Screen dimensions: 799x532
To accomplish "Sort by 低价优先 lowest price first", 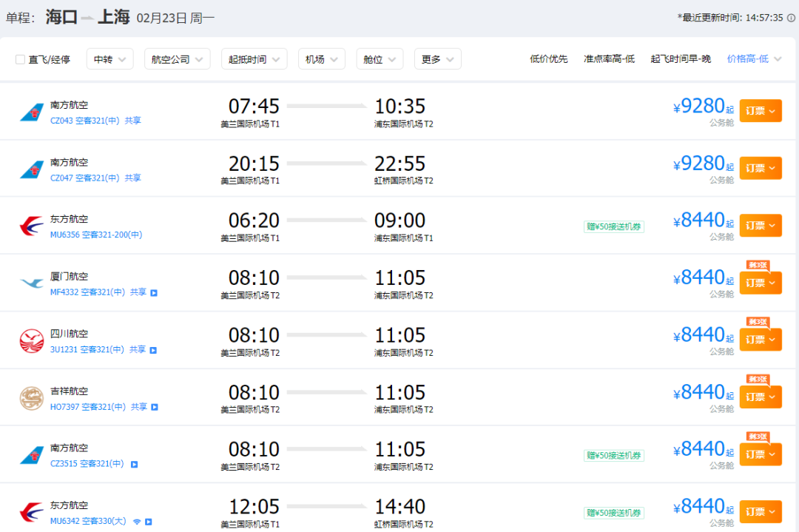I will [x=548, y=59].
